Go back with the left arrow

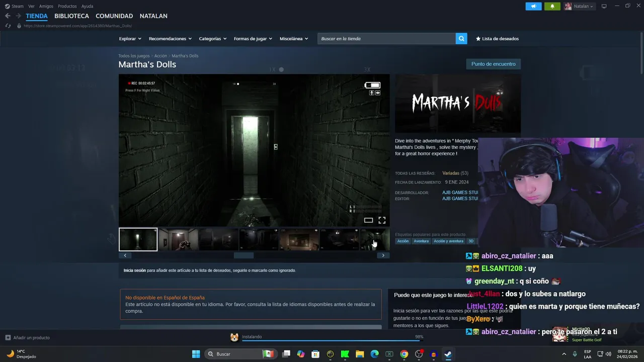coord(8,16)
